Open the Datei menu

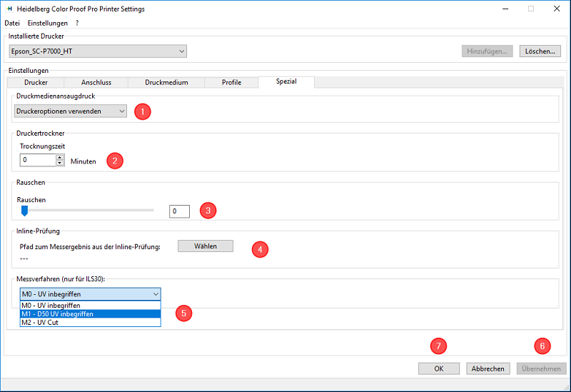[12, 23]
